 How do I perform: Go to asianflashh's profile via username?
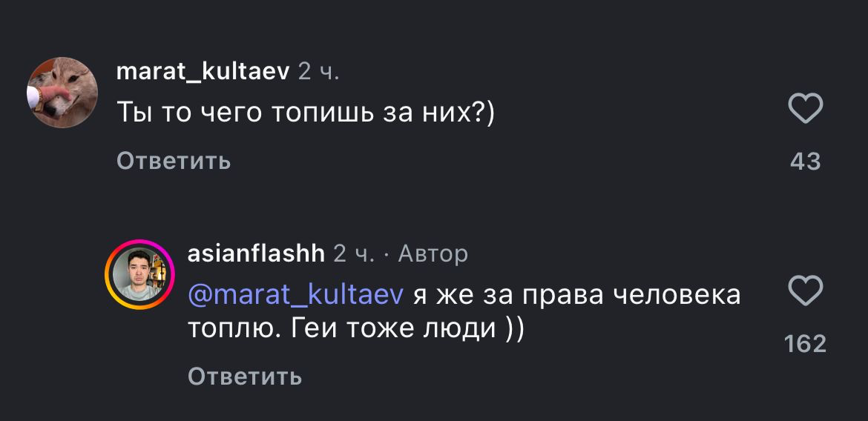pyautogui.click(x=256, y=253)
